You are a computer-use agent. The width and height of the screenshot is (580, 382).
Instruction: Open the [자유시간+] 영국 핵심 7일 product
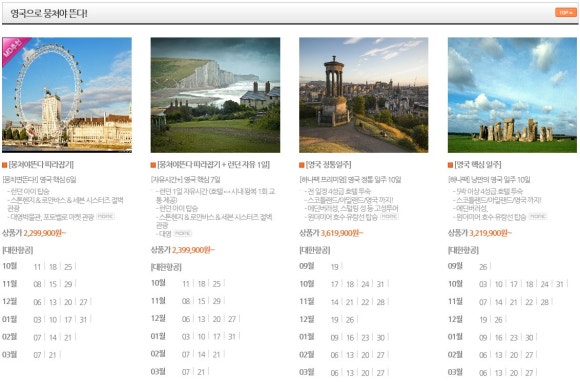coord(185,180)
